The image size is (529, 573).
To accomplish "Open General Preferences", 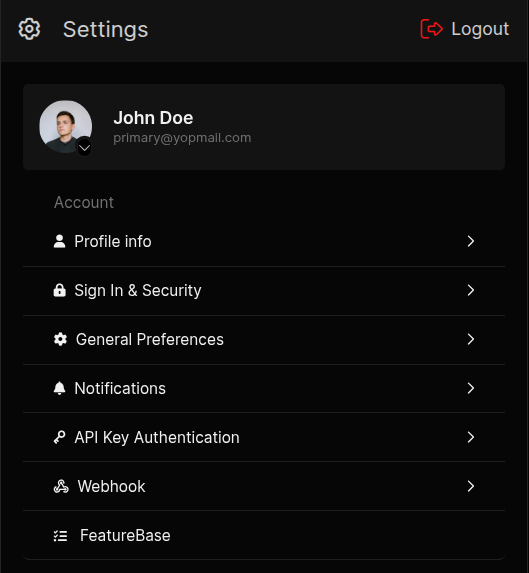I will (x=264, y=339).
